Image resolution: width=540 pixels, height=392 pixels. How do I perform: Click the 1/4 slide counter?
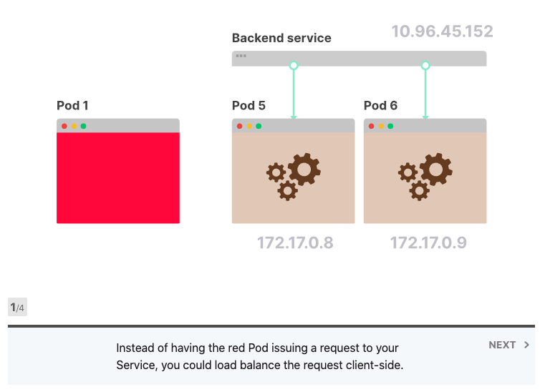click(x=17, y=308)
